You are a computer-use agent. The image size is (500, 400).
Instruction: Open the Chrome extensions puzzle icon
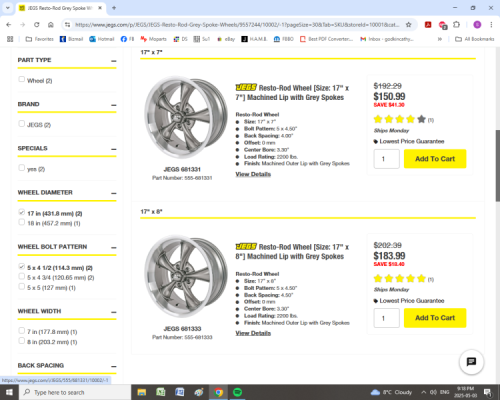pos(456,25)
